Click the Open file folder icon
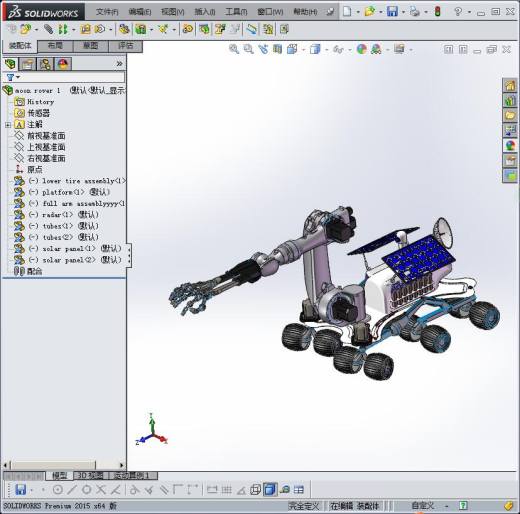This screenshot has width=520, height=514. pyautogui.click(x=369, y=12)
